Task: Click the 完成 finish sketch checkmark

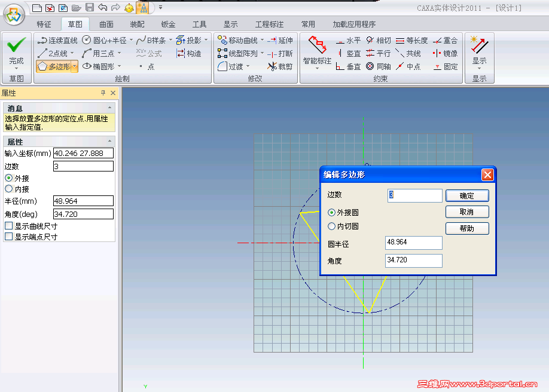Action: 16,46
